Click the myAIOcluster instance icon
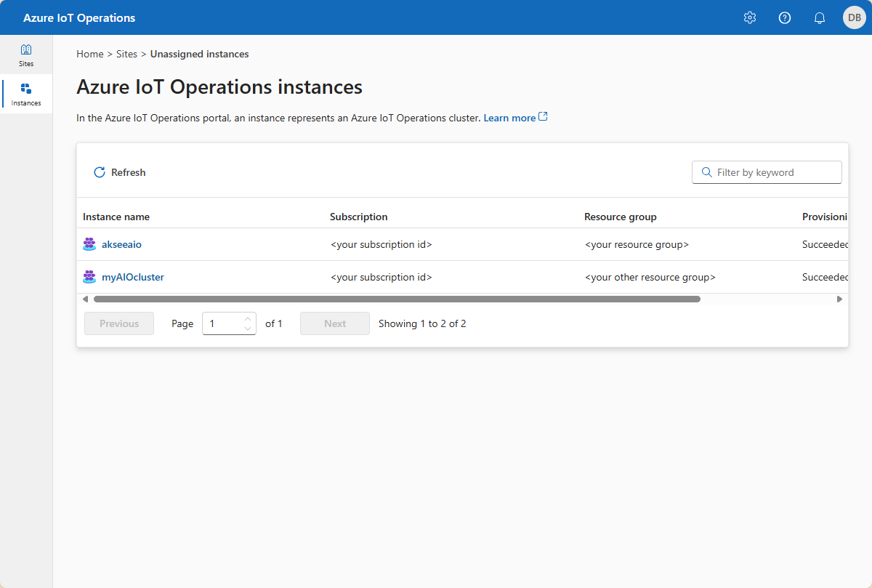The image size is (872, 588). tap(89, 277)
